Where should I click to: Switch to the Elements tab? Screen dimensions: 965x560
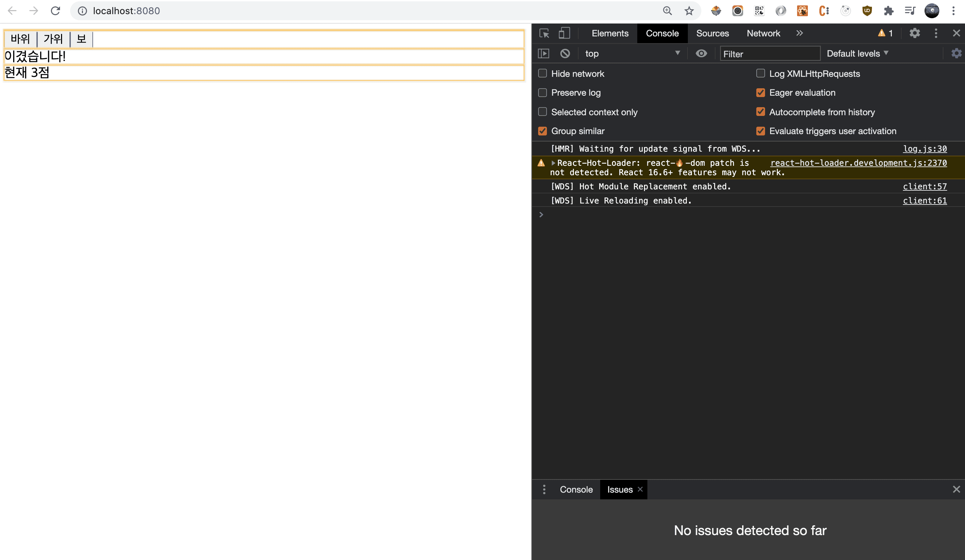[x=610, y=33]
